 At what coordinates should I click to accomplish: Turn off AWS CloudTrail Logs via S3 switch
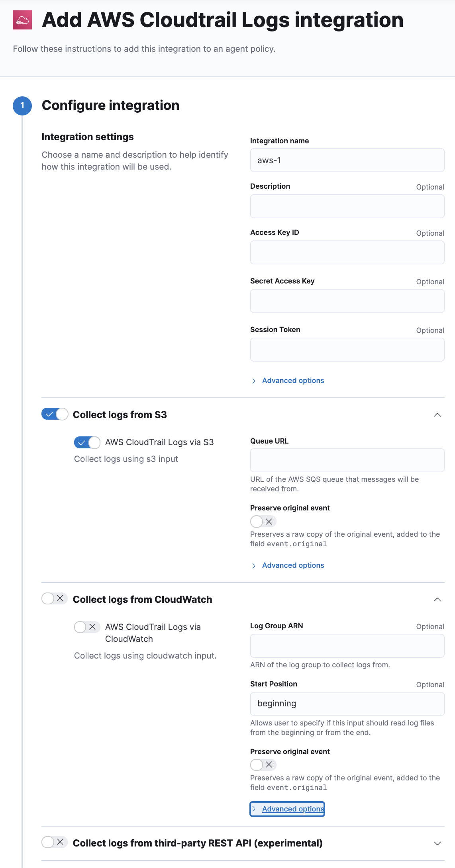coord(87,442)
